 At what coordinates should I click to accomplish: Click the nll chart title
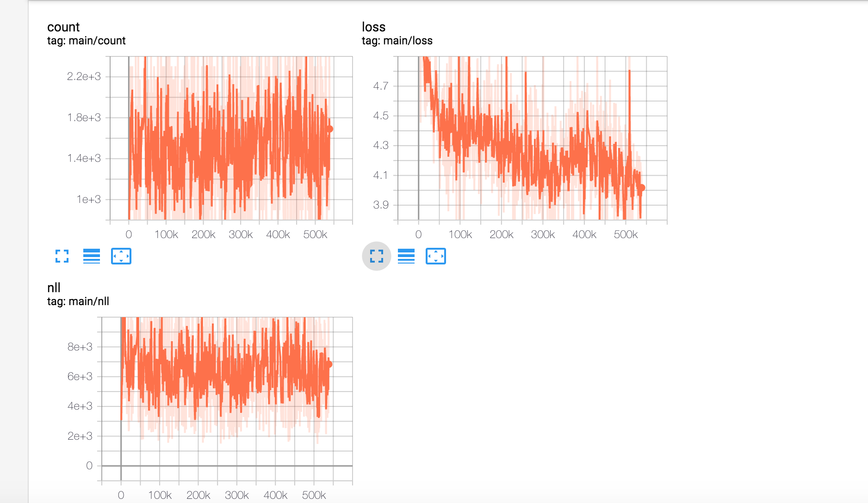tap(53, 288)
